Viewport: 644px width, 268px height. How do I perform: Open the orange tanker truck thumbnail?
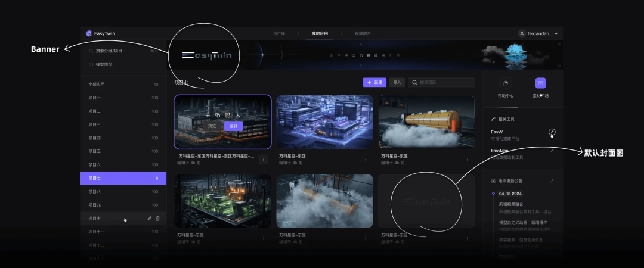coord(426,122)
